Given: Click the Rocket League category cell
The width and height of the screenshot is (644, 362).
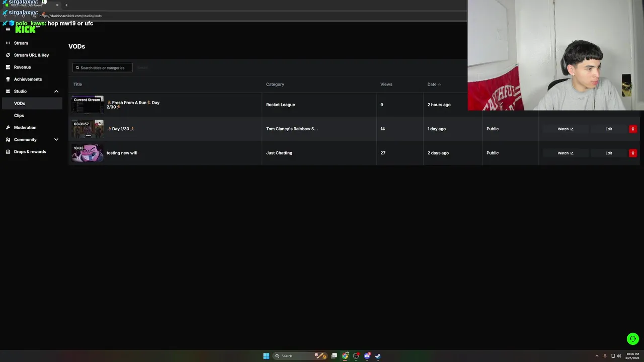Looking at the screenshot, I should point(281,105).
